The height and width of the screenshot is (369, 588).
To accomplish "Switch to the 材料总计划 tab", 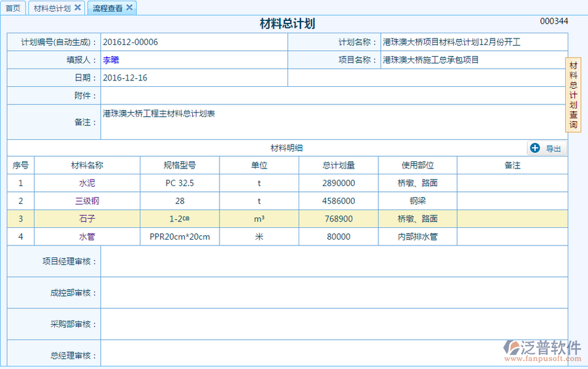I will 52,8.
